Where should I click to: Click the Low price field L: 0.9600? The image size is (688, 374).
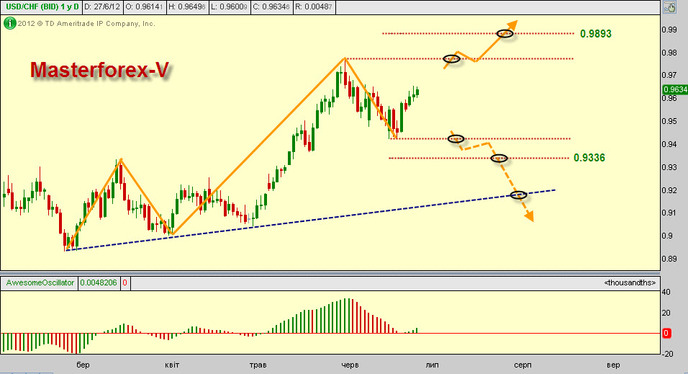coord(229,7)
